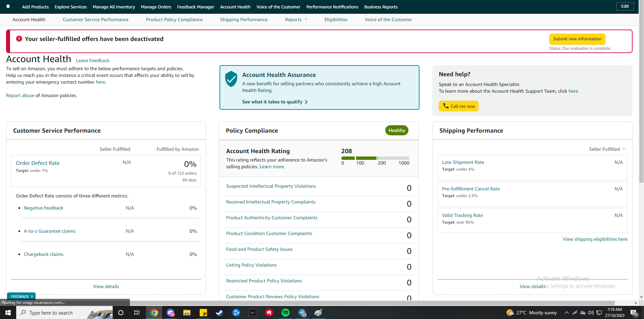The image size is (644, 319).
Task: Click the Submit new information button
Action: click(x=577, y=39)
